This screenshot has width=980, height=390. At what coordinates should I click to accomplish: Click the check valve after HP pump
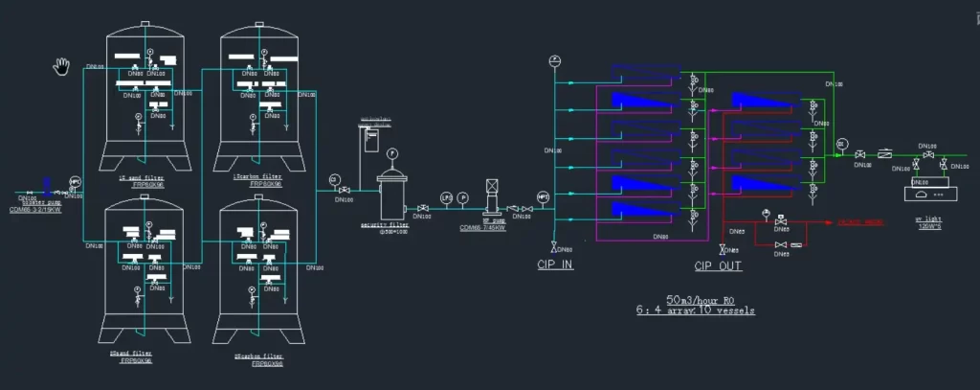pos(513,209)
